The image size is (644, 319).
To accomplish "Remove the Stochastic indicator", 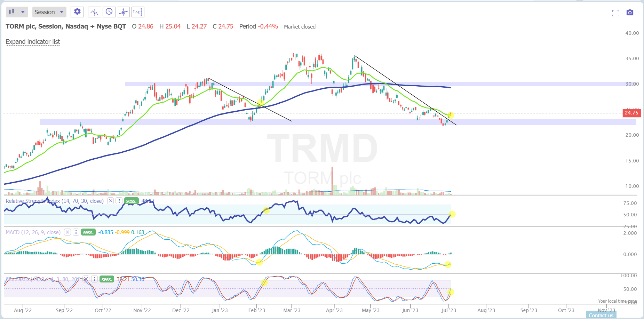I will click(x=86, y=279).
